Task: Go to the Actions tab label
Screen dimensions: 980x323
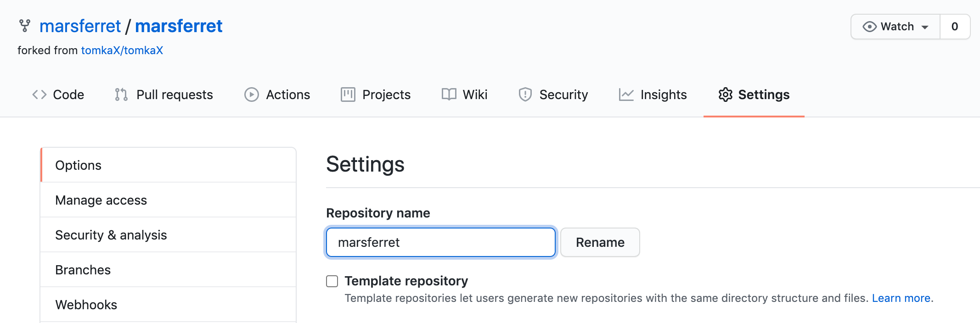Action: [288, 95]
